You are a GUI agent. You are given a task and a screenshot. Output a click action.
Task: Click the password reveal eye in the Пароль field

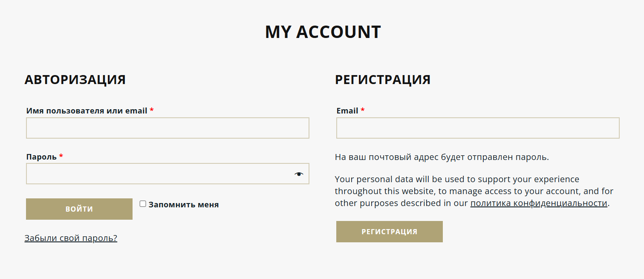coord(299,174)
